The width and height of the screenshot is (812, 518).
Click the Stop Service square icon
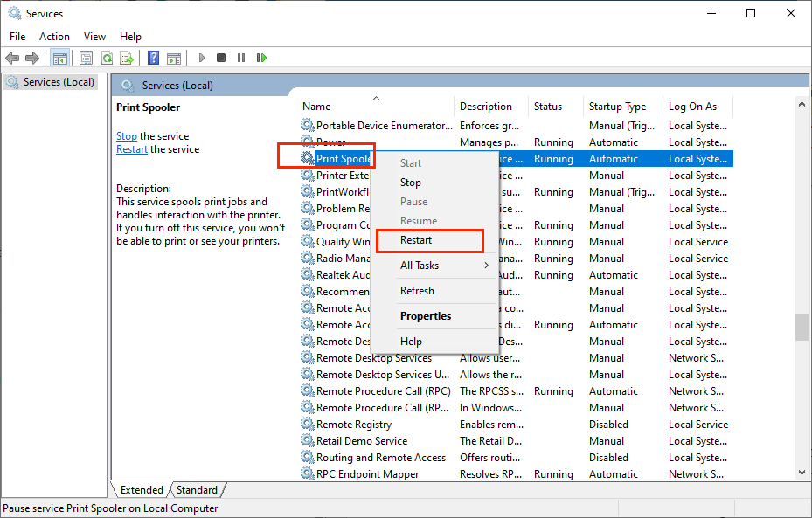pos(221,58)
